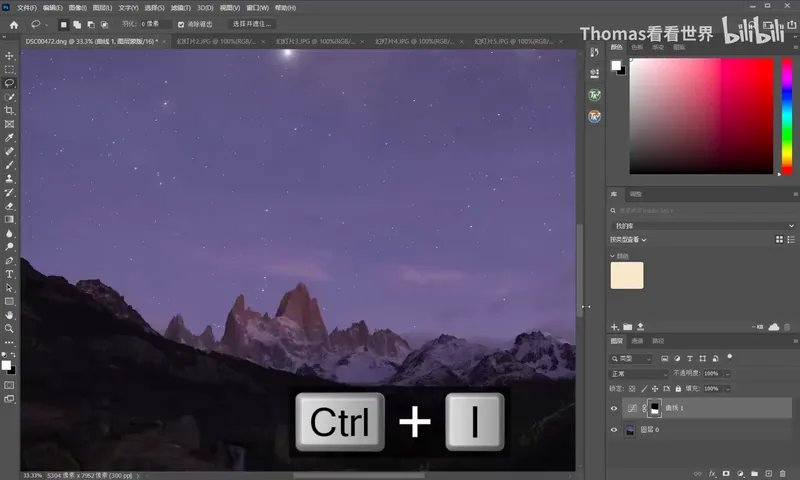
Task: Choose Intersect with Selection mode
Action: 105,24
